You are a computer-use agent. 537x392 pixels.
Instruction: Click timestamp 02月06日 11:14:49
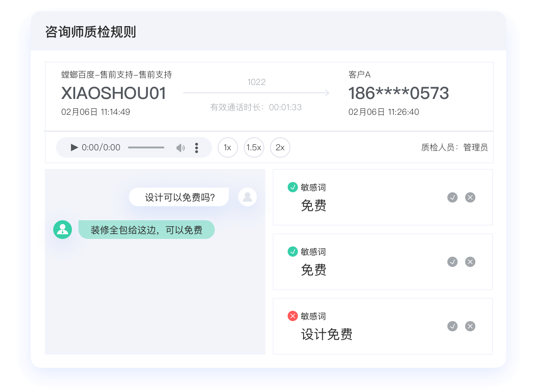(x=96, y=112)
